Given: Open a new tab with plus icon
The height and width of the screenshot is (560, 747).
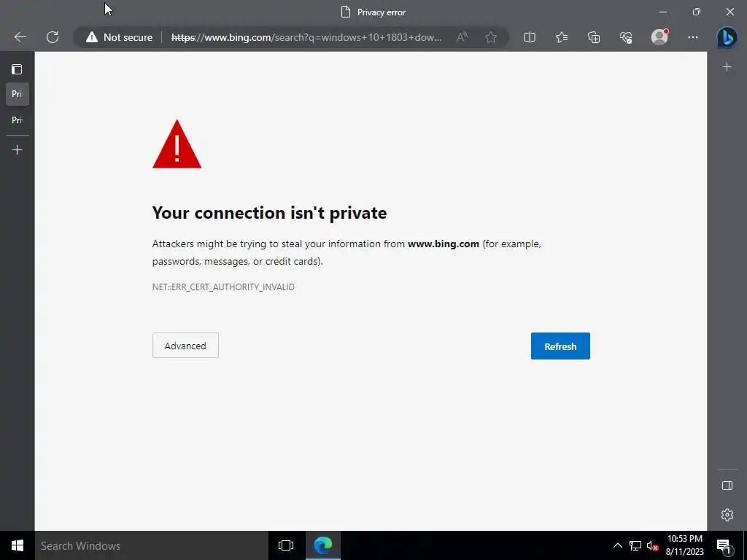Looking at the screenshot, I should (18, 150).
